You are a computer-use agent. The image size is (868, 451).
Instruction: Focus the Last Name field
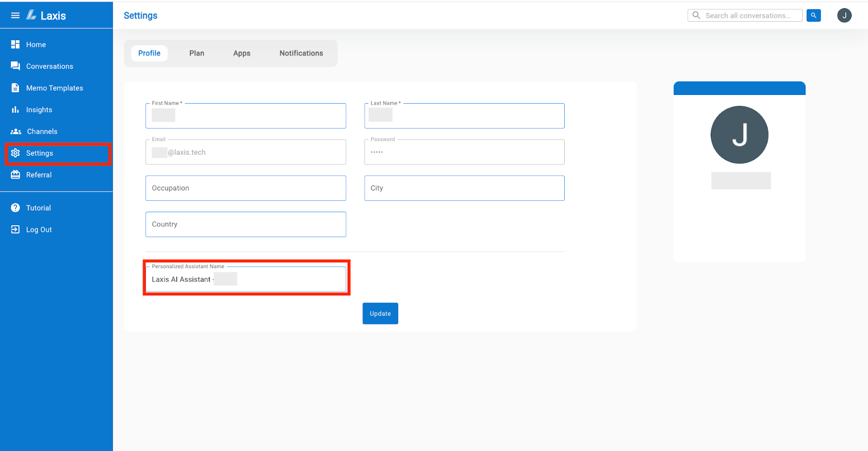(464, 116)
